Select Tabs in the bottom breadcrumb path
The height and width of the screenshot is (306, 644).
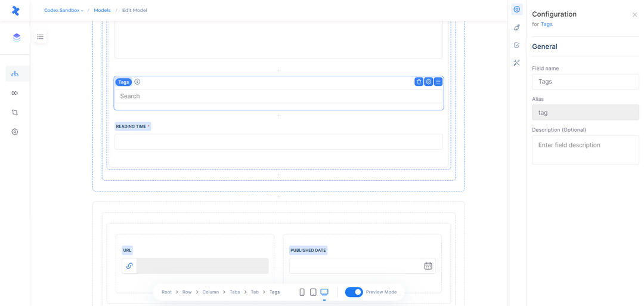(234, 292)
